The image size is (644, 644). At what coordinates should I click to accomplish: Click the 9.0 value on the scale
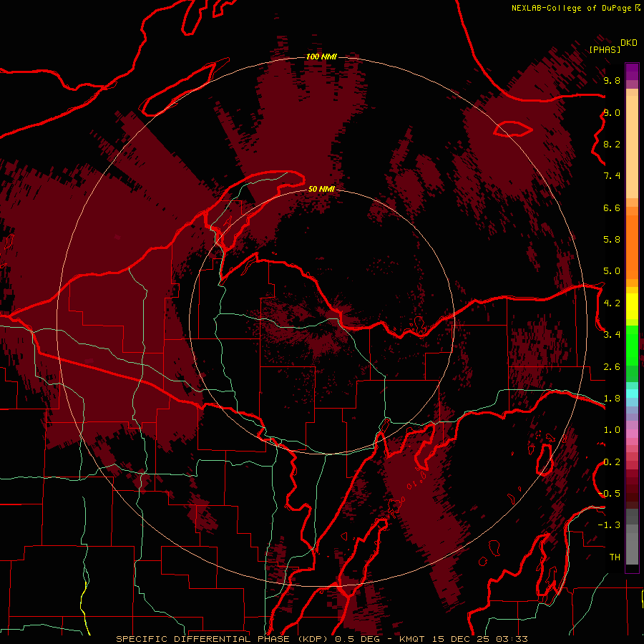click(612, 112)
